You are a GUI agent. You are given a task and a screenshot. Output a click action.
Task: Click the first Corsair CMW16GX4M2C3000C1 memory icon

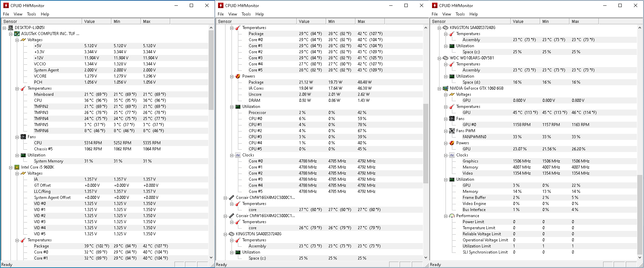[x=232, y=198]
